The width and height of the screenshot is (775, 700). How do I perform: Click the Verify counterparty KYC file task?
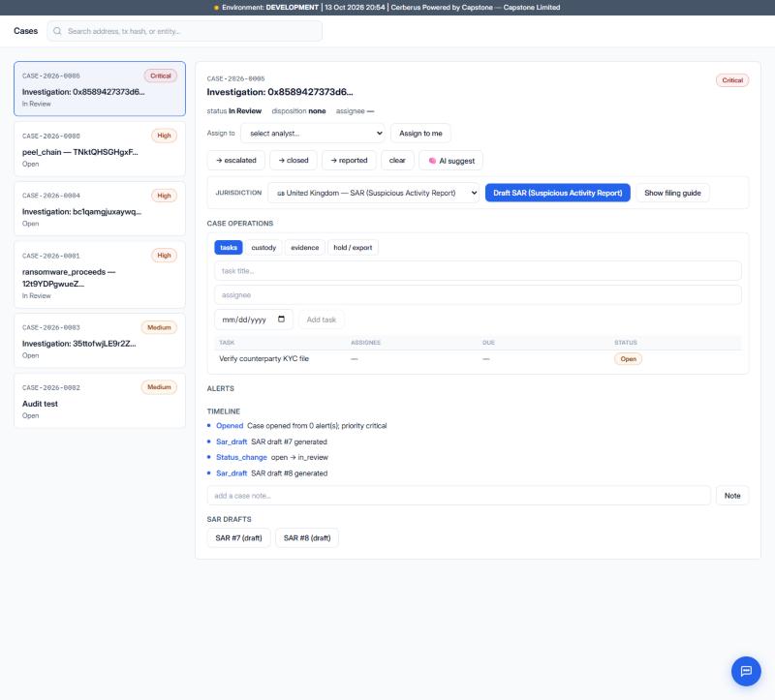click(263, 358)
